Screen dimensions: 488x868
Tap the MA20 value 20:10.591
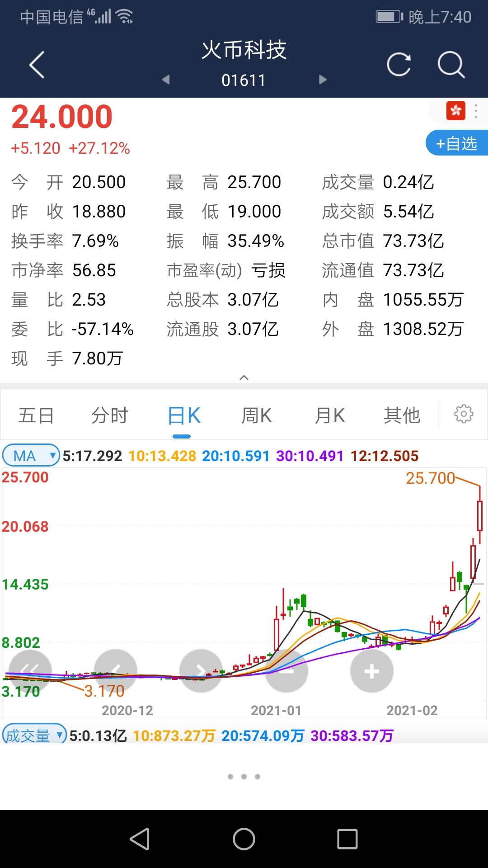click(x=236, y=456)
